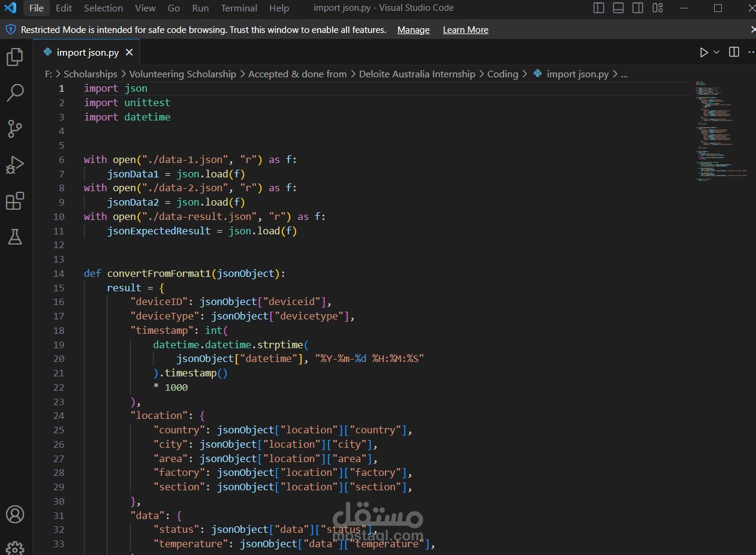
Task: Open the Explorer view in the activity bar
Action: (14, 56)
